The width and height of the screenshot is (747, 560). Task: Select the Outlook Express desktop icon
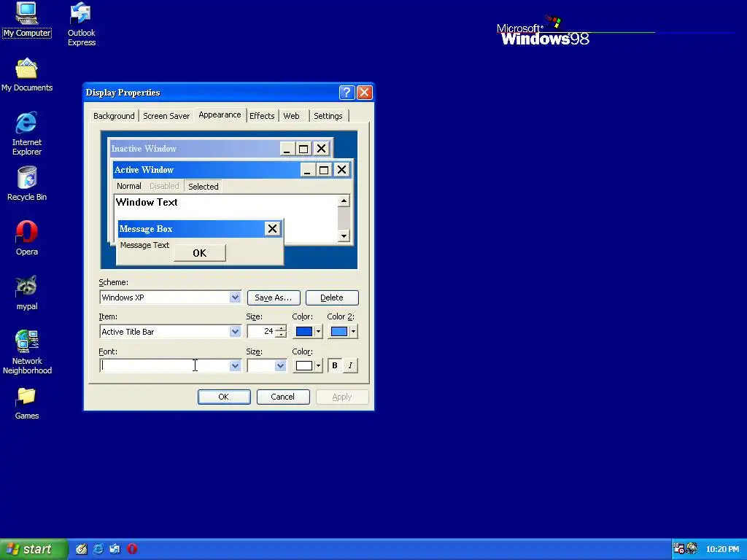pyautogui.click(x=81, y=24)
